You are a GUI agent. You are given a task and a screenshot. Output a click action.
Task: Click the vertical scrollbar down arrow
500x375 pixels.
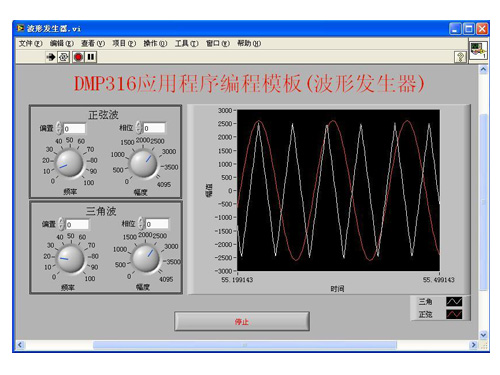coord(483,334)
